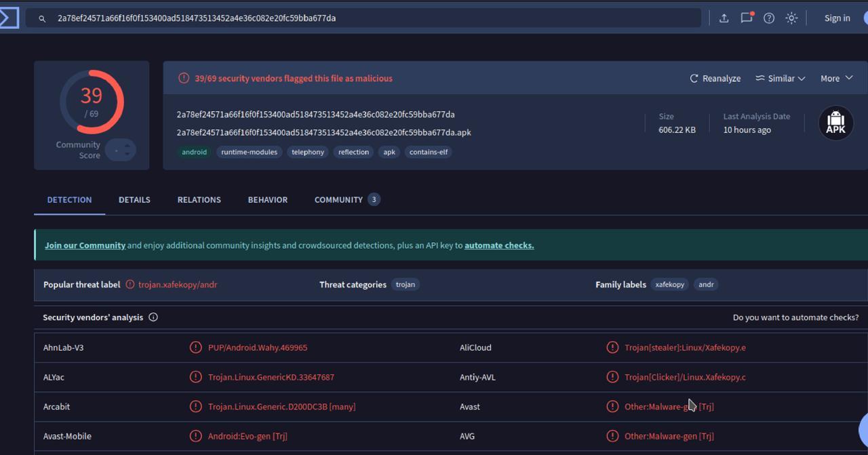Click the VirusTotal logo icon
This screenshot has height=455, width=868.
point(9,18)
